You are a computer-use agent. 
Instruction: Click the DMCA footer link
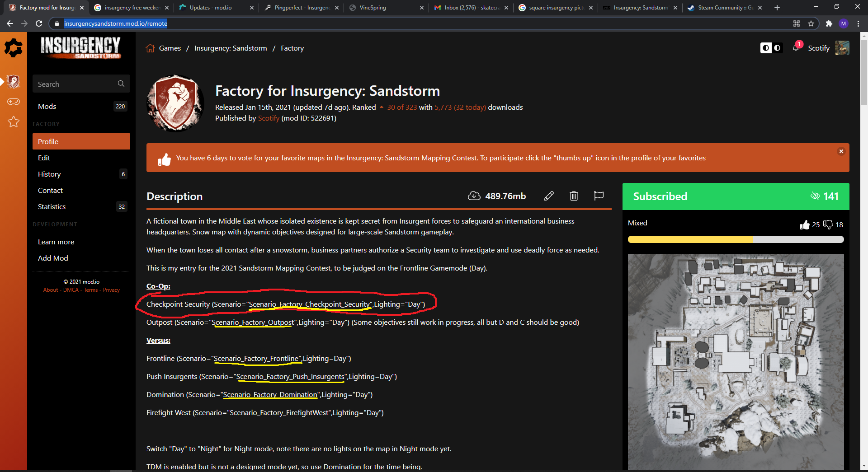coord(71,290)
